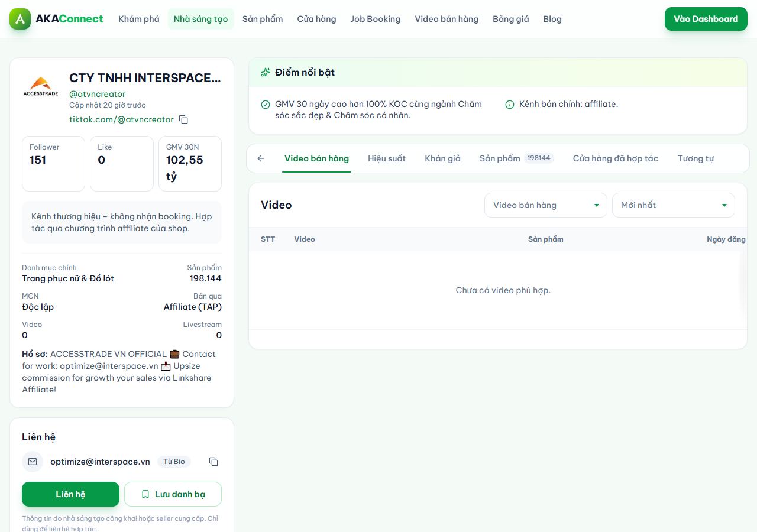Open the Sản phẩm tab with 198144 badge
The width and height of the screenshot is (757, 532).
click(x=516, y=158)
